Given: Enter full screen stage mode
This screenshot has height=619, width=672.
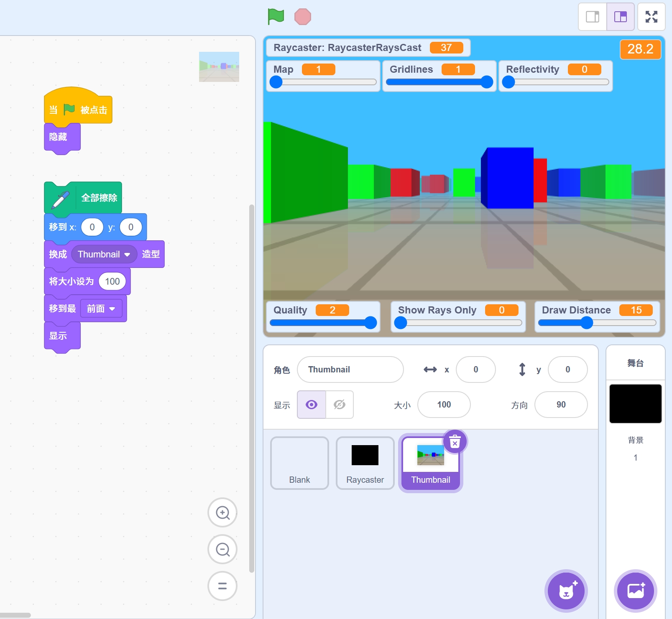Looking at the screenshot, I should point(651,17).
